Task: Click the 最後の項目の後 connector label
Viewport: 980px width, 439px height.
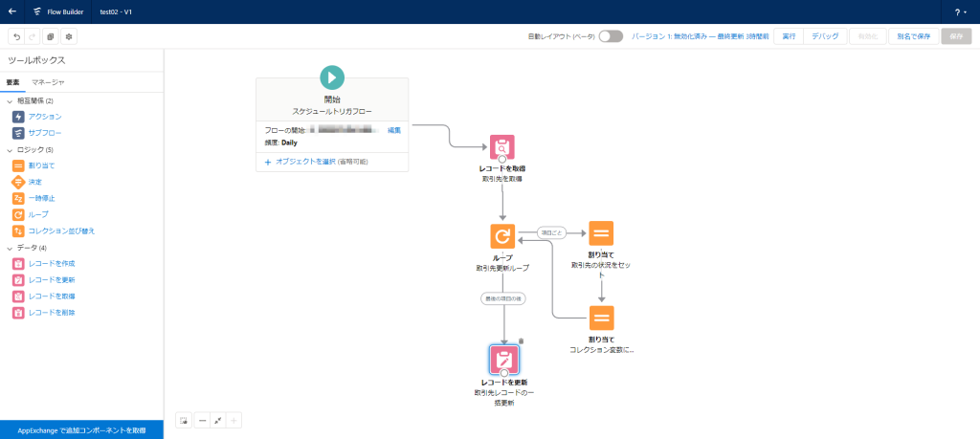Action: [x=503, y=298]
